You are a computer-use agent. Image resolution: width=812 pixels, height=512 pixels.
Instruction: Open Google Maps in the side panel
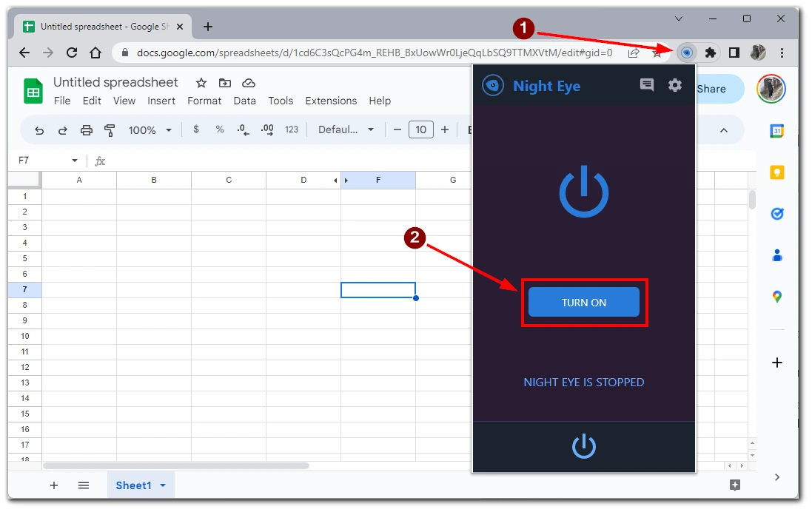pos(776,297)
